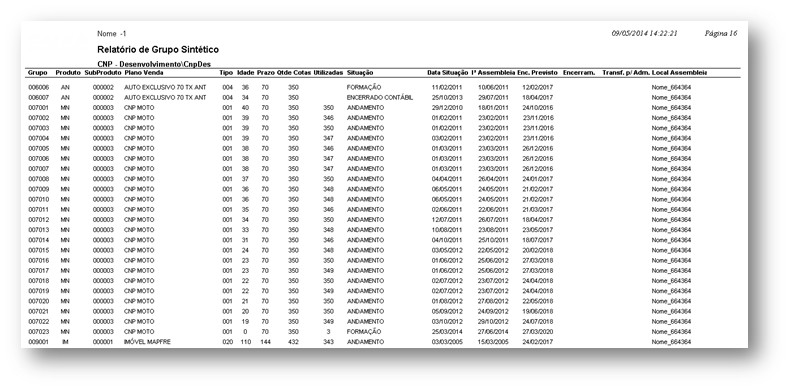Click the '1ª Assembleia' column header
Image resolution: width=790 pixels, height=390 pixels.
(493, 73)
